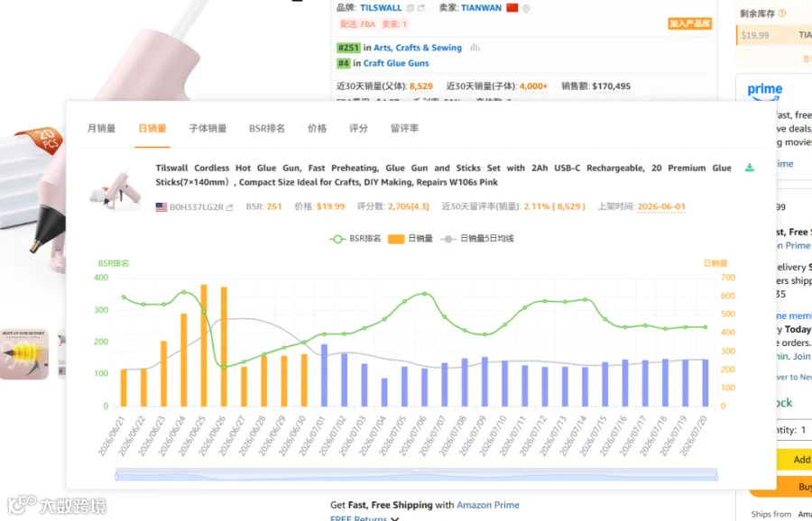Open the Amazon Prime link below chart
This screenshot has height=521, width=812.
[488, 505]
